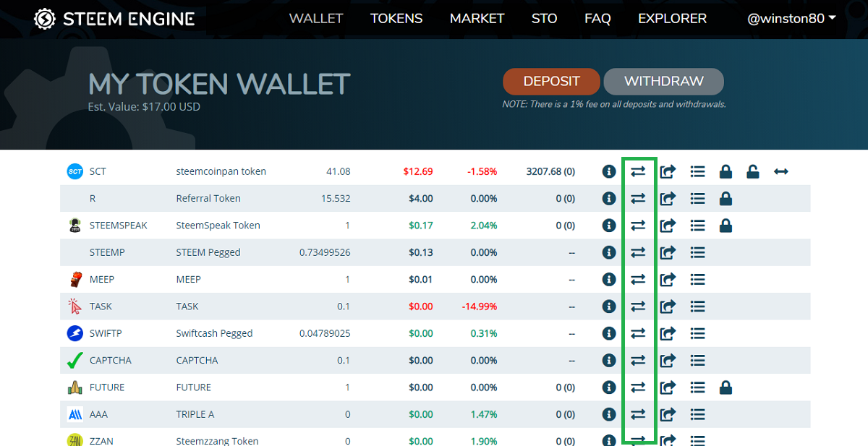This screenshot has width=868, height=446.
Task: Click the 'Est. Value: $17.00 USD' text
Action: (x=144, y=107)
